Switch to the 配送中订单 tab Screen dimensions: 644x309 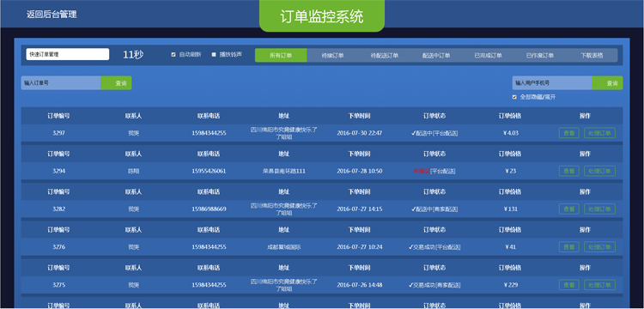click(436, 56)
